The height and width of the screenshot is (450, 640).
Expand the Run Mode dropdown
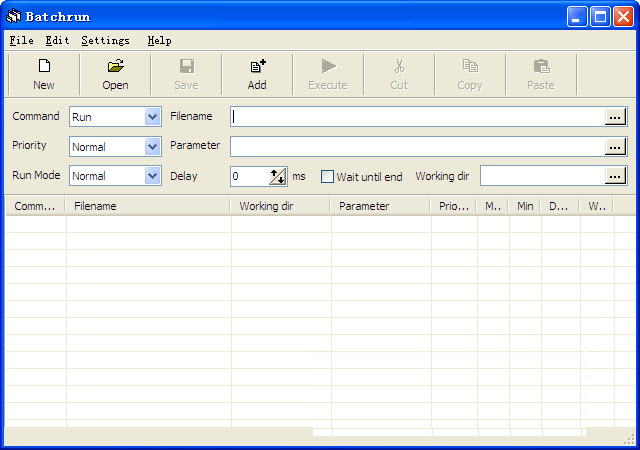[x=152, y=176]
